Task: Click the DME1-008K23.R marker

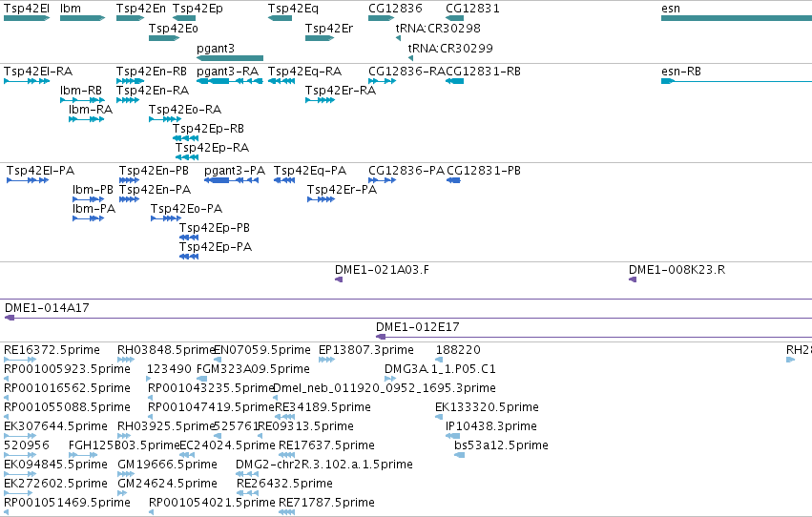Action: [x=633, y=280]
